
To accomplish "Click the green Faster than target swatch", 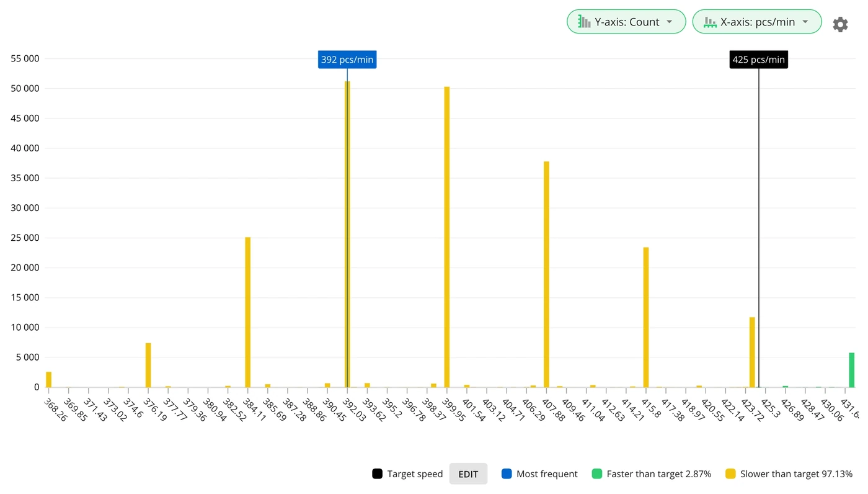I will (x=596, y=474).
